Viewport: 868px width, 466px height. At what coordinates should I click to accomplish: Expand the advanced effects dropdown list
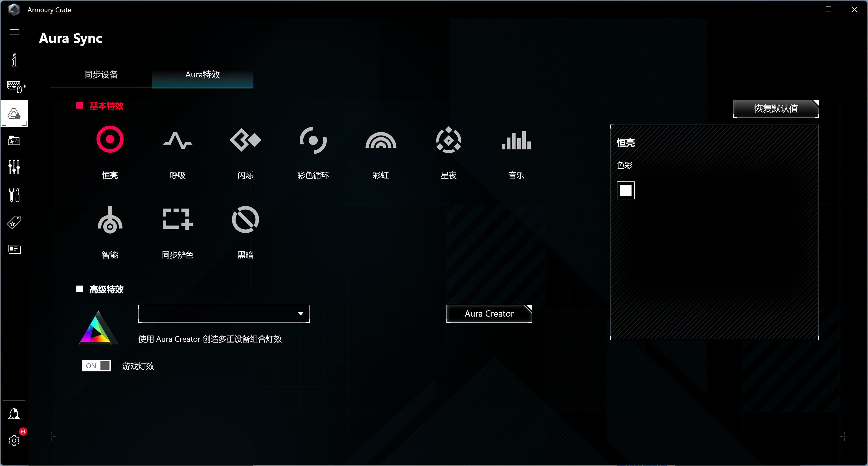point(224,313)
